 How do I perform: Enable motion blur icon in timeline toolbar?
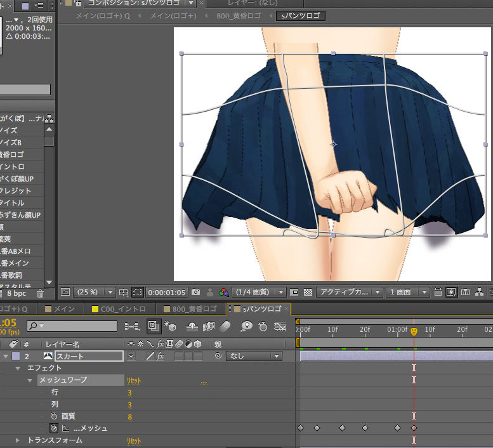(225, 327)
